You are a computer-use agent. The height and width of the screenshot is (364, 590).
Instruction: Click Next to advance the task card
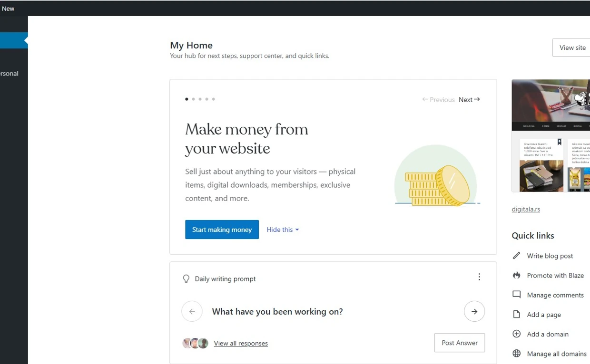469,100
